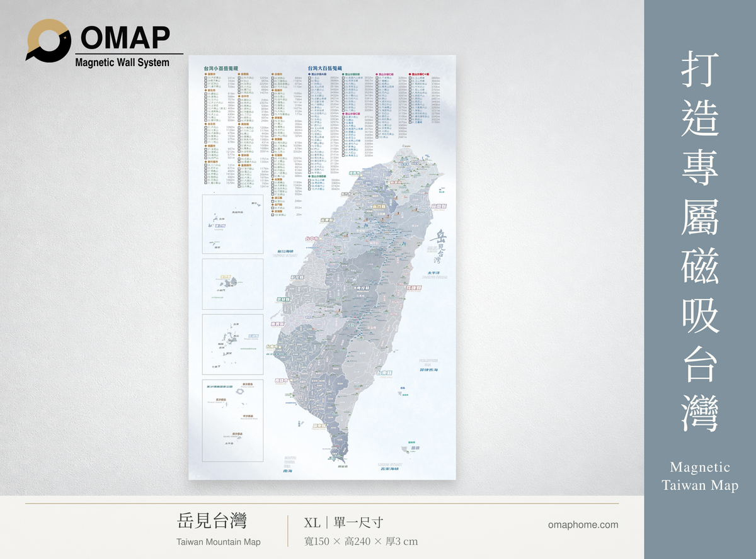
Task: Click the 苗栗縣 county label
Action: pos(328,220)
